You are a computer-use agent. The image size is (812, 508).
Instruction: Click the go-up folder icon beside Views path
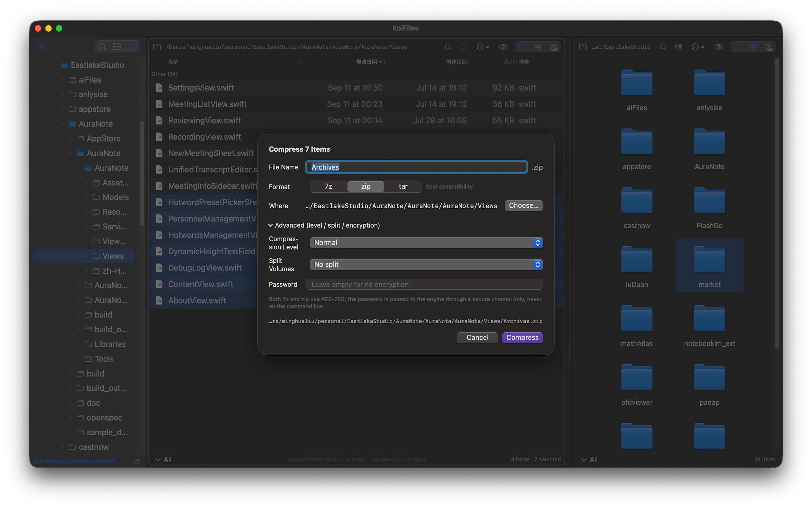pos(157,47)
